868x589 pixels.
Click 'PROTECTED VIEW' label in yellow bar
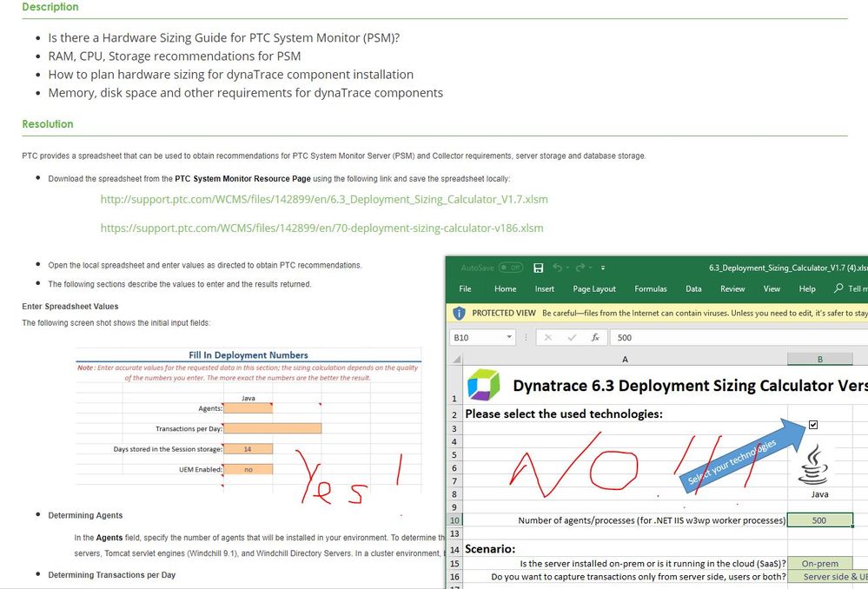(504, 313)
